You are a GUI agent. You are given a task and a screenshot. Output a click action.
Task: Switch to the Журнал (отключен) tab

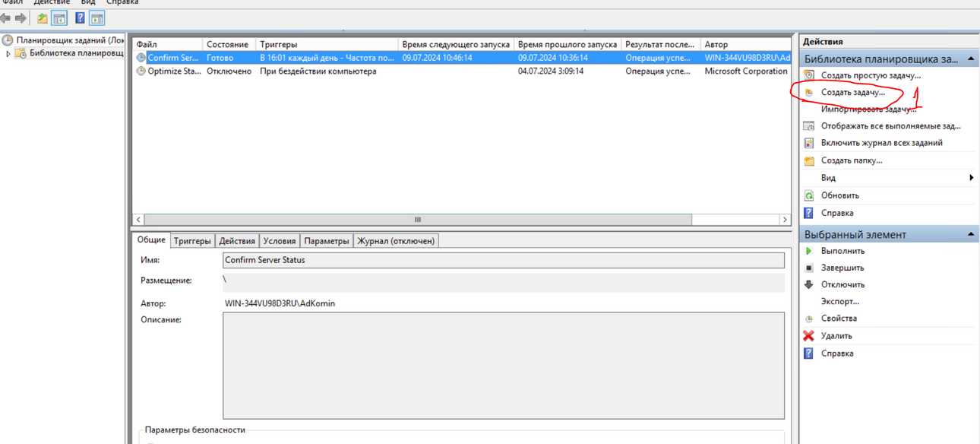(396, 241)
